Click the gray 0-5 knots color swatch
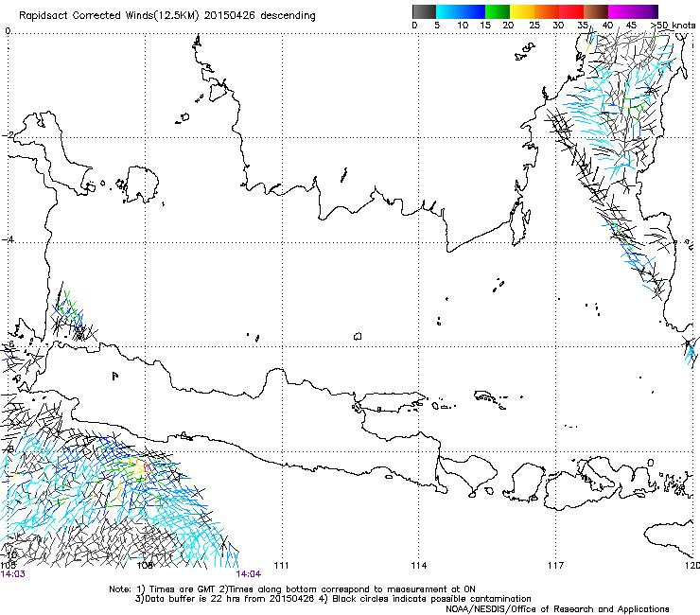The height and width of the screenshot is (615, 700). pos(424,11)
